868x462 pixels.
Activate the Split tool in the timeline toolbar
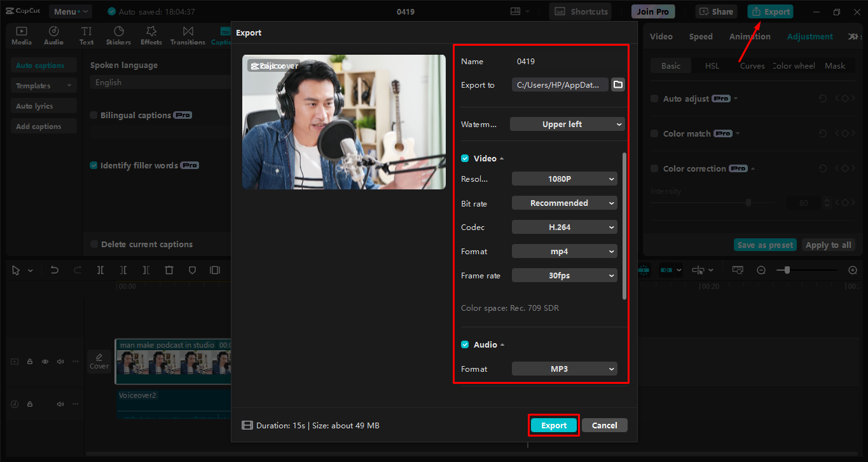pyautogui.click(x=100, y=270)
